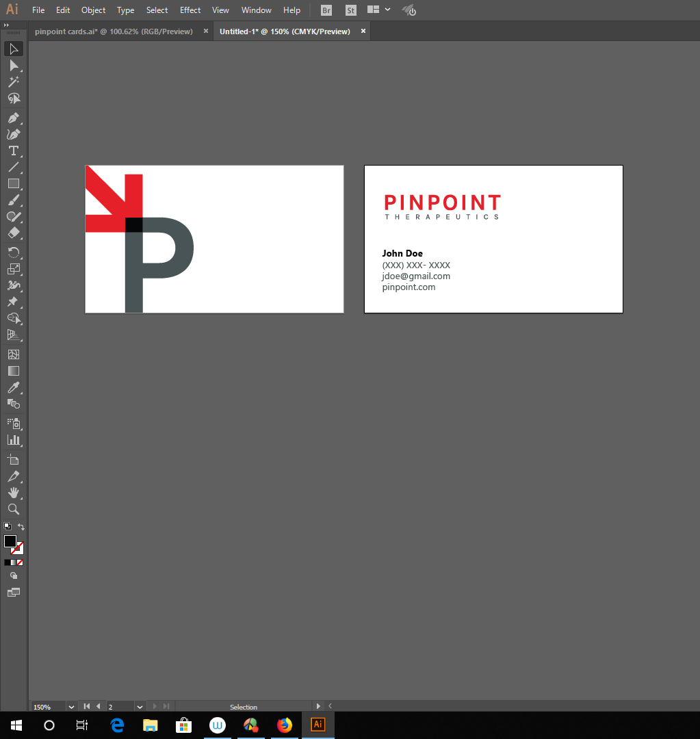The image size is (700, 739).
Task: Open Firefox from the taskbar
Action: coord(284,725)
